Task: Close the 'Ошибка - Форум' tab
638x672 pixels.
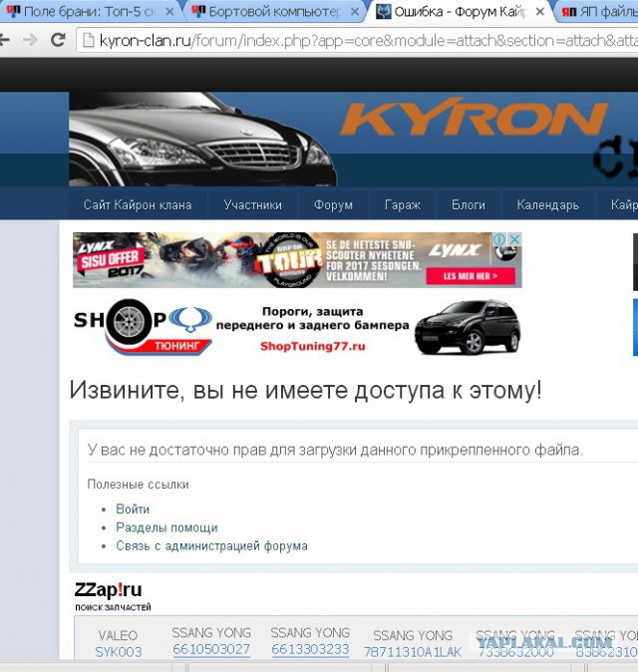Action: tap(540, 12)
